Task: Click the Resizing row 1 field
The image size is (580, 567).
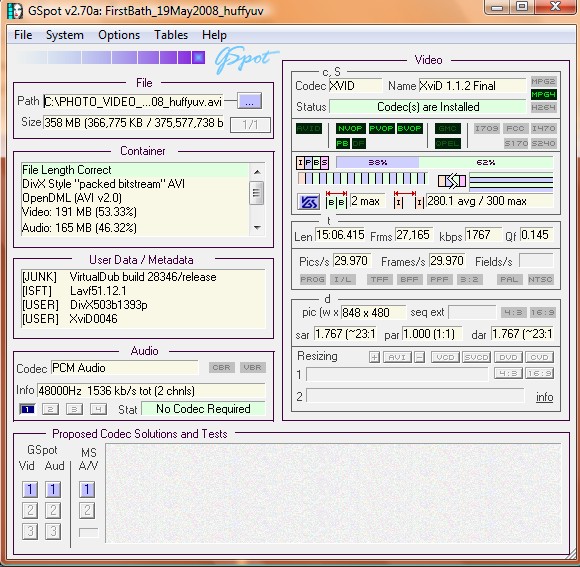Action: [x=397, y=375]
